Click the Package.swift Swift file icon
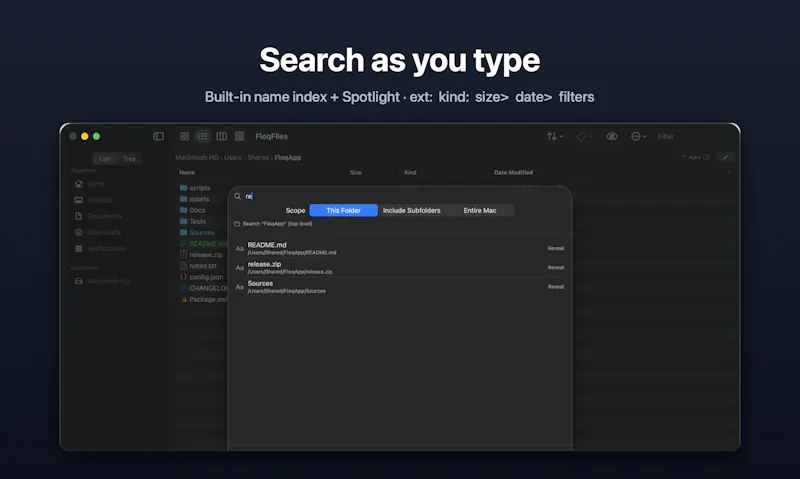This screenshot has width=800, height=479. [183, 299]
